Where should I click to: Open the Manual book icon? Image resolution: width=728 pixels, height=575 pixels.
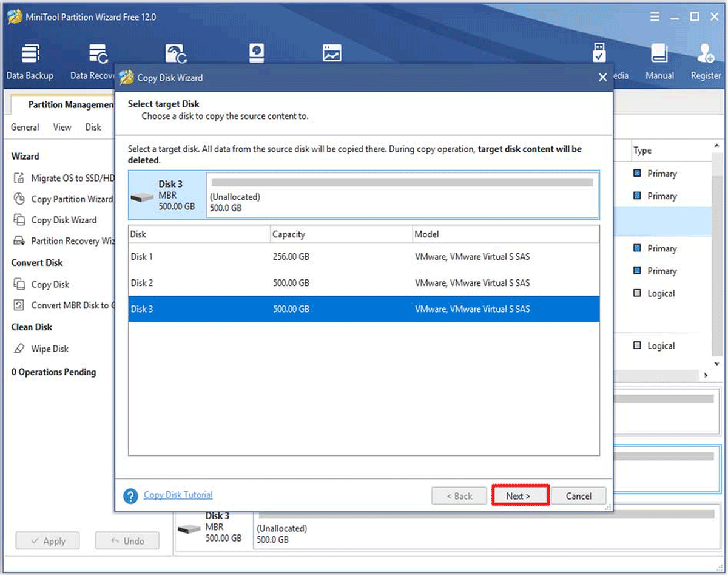click(x=659, y=53)
